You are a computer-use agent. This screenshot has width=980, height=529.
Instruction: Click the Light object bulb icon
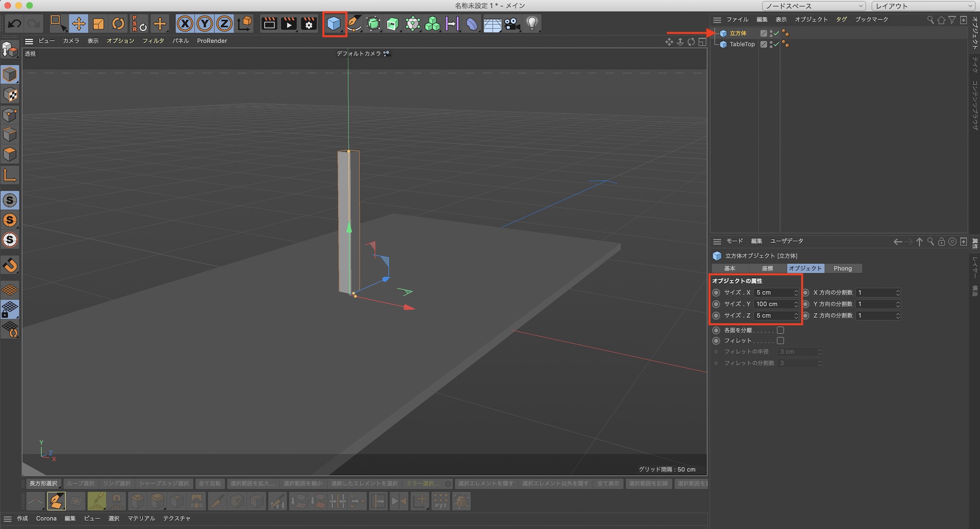point(532,24)
